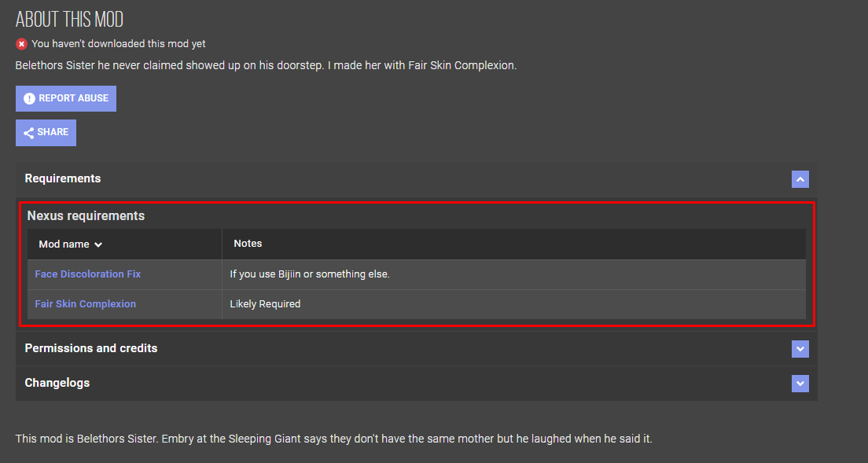Open the Face Discoloration Fix mod link

(x=88, y=274)
